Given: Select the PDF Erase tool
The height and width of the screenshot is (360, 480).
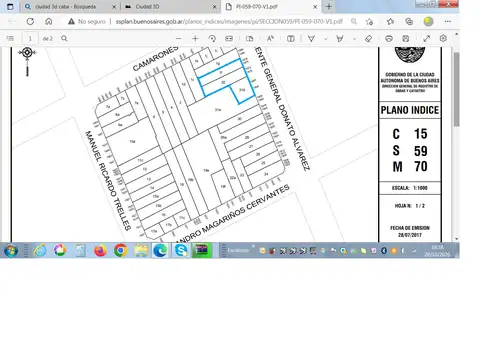Looking at the screenshot, I should click(368, 39).
